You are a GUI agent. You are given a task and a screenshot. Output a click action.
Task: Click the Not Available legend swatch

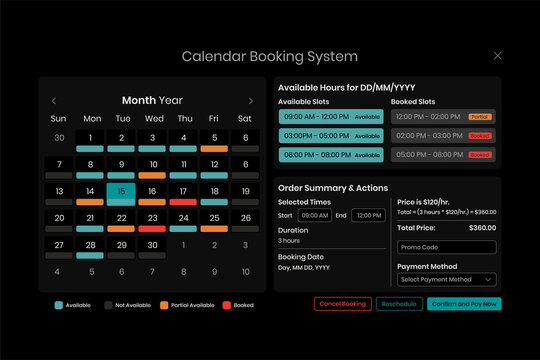[108, 305]
